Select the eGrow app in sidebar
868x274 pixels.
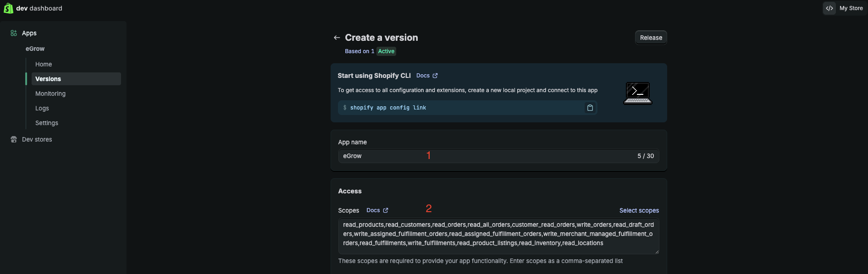coord(35,49)
